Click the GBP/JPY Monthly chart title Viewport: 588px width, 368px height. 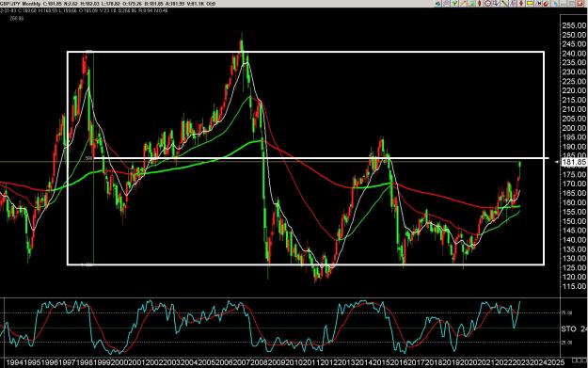[x=21, y=4]
